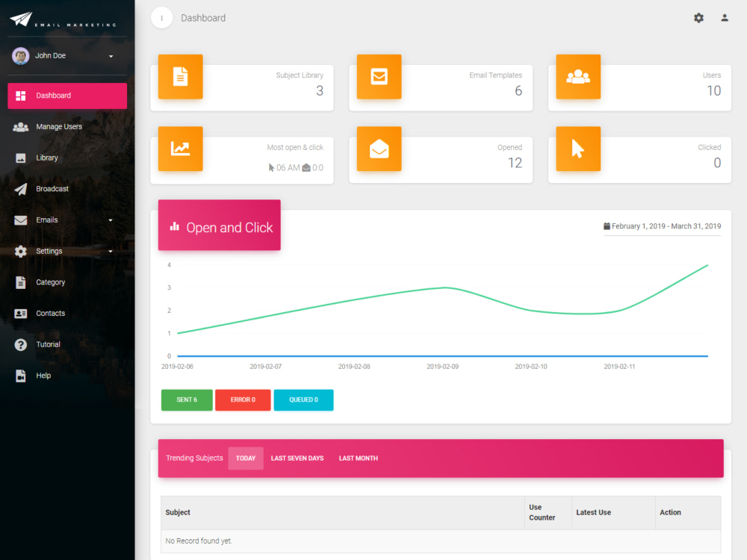Image resolution: width=747 pixels, height=560 pixels.
Task: Click the ERROR 0 red button
Action: tap(243, 400)
